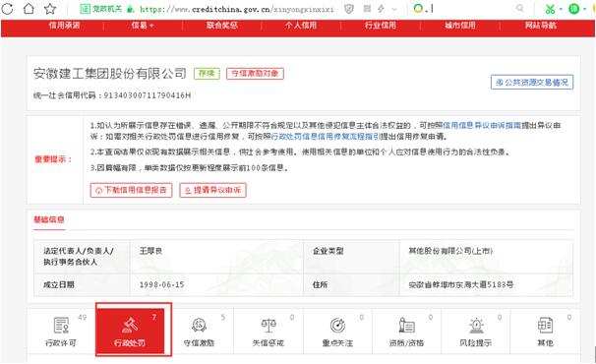The height and width of the screenshot is (364, 596).
Task: Click the green round avatar icon
Action: [x=573, y=9]
